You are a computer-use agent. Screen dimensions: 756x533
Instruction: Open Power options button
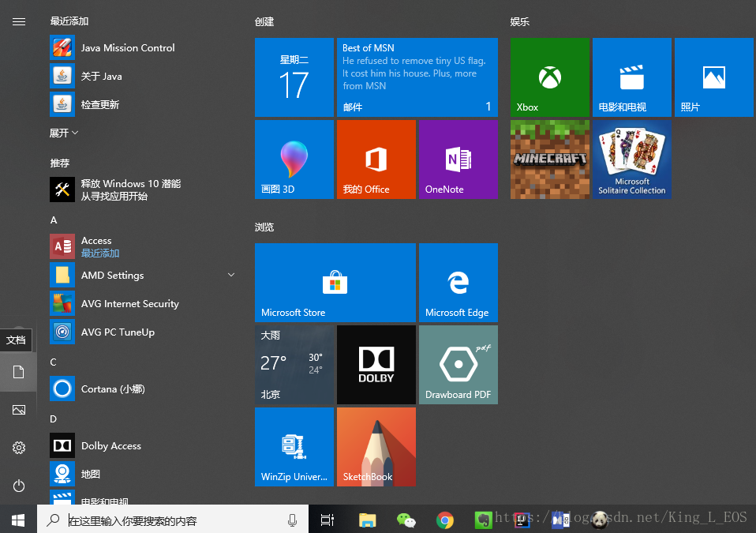click(18, 486)
